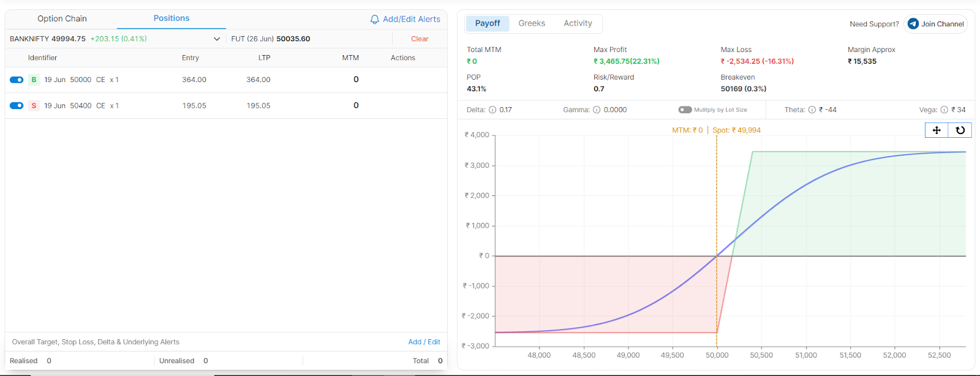980x376 pixels.
Task: Click the 'Need Support?' text
Action: [x=874, y=24]
